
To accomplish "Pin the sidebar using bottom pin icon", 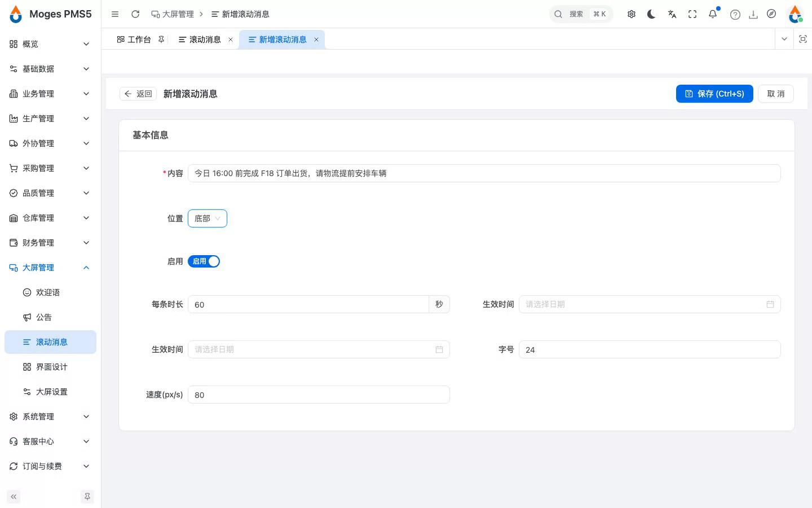I will 87,497.
